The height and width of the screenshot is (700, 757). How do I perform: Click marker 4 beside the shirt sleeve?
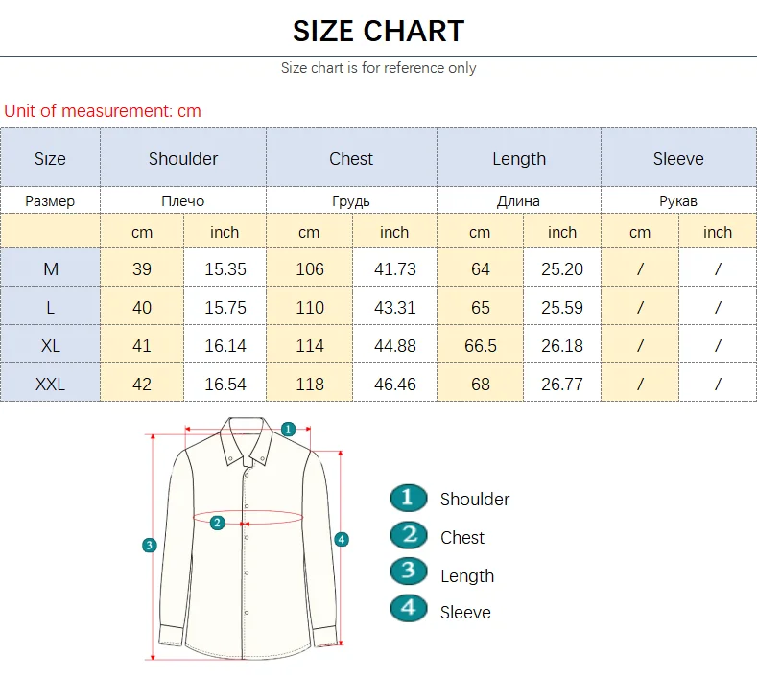pyautogui.click(x=342, y=540)
